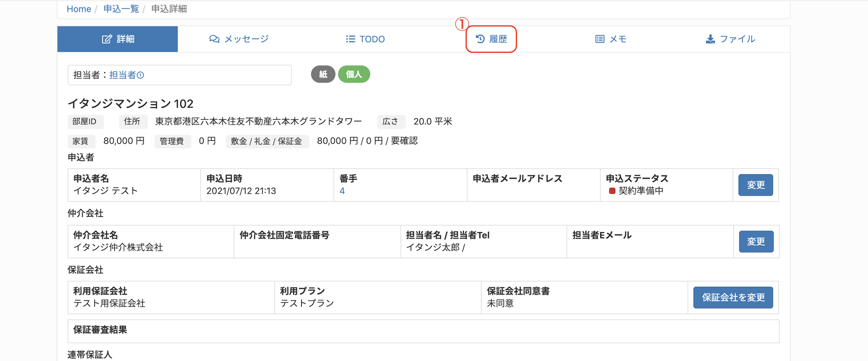
Task: Click the gray 紙 badge
Action: (x=323, y=74)
